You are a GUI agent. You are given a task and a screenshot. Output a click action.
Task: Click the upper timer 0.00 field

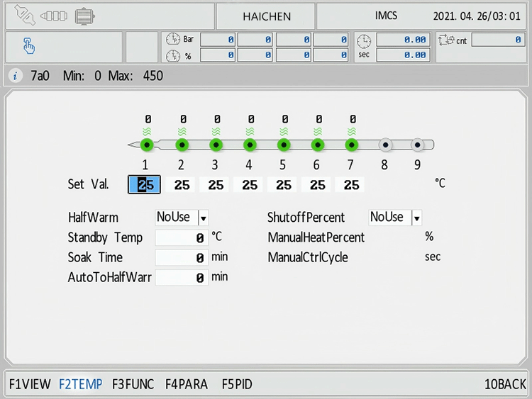[x=403, y=40]
